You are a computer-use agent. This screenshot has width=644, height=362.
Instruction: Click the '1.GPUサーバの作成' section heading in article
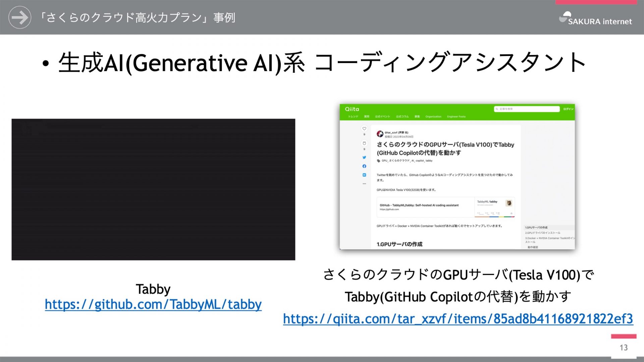coord(399,244)
